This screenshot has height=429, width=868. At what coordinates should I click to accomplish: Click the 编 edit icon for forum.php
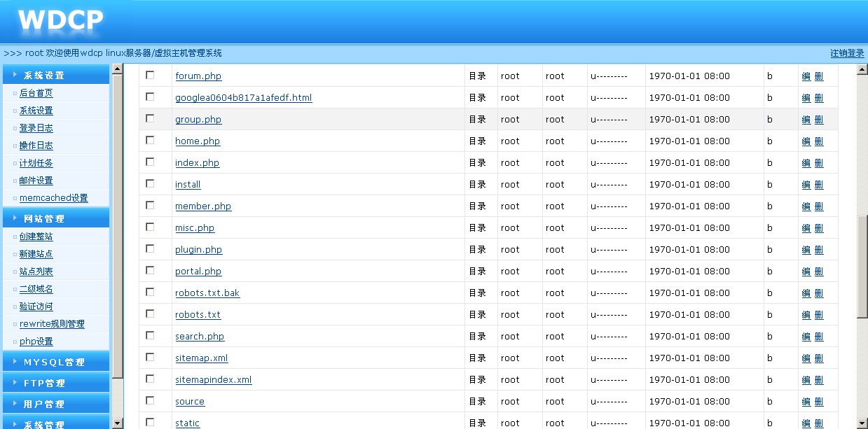[806, 76]
